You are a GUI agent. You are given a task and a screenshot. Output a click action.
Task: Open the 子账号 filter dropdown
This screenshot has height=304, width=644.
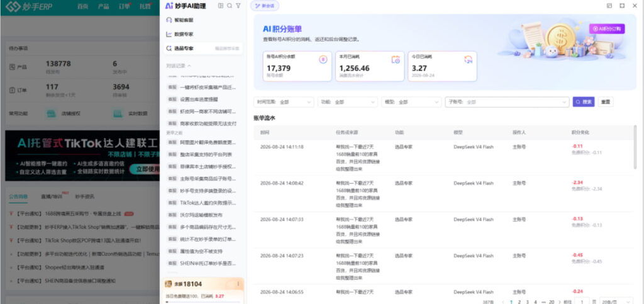pos(508,102)
